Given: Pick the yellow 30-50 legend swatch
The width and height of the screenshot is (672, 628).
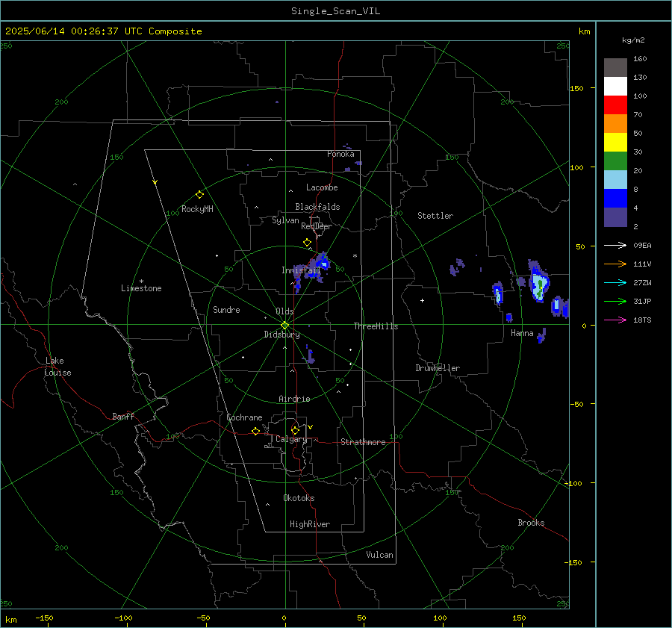Looking at the screenshot, I should [x=615, y=143].
